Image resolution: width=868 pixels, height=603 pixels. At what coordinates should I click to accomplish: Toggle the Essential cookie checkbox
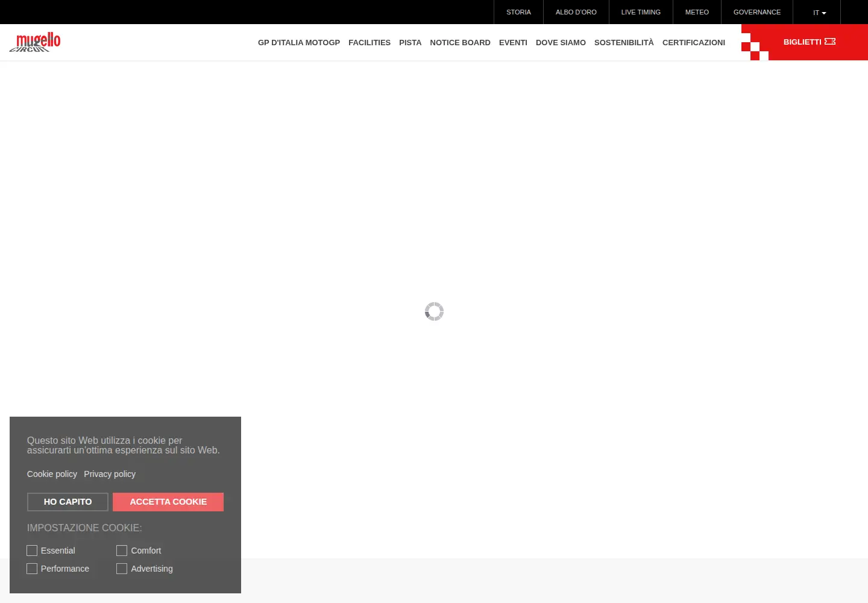pyautogui.click(x=32, y=551)
